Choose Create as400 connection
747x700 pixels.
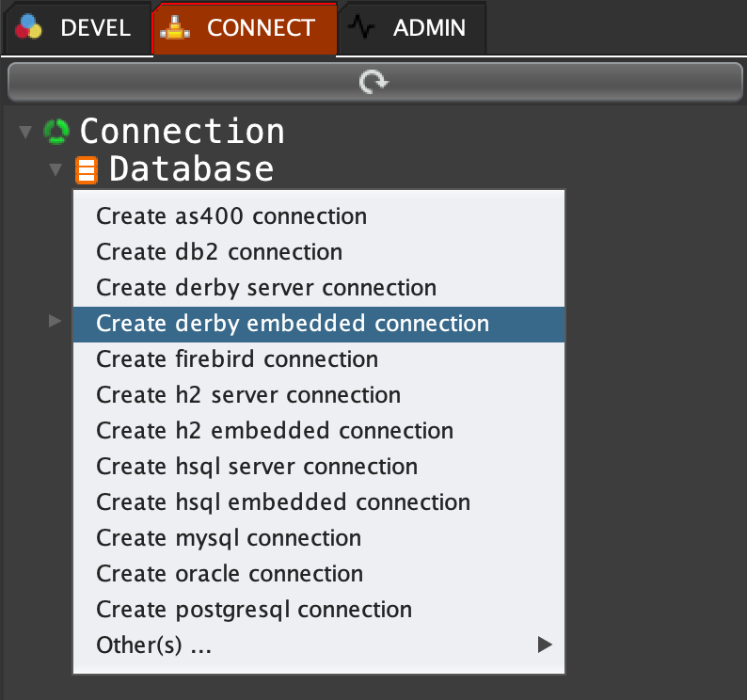231,216
